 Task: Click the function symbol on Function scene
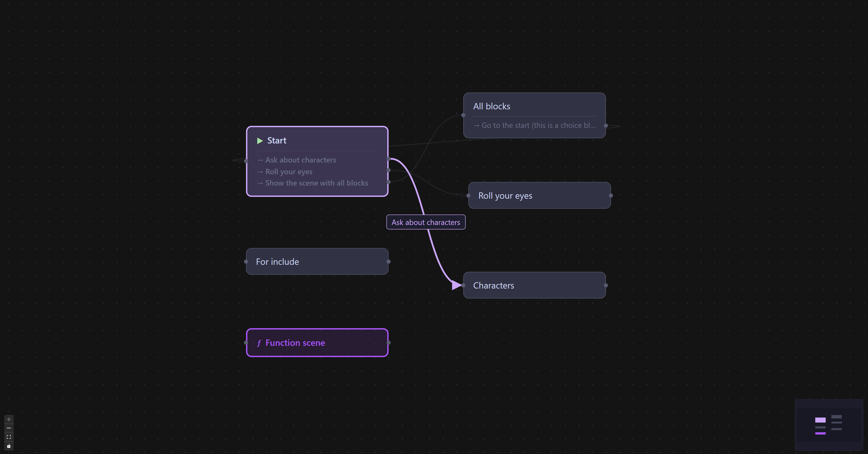(x=259, y=343)
